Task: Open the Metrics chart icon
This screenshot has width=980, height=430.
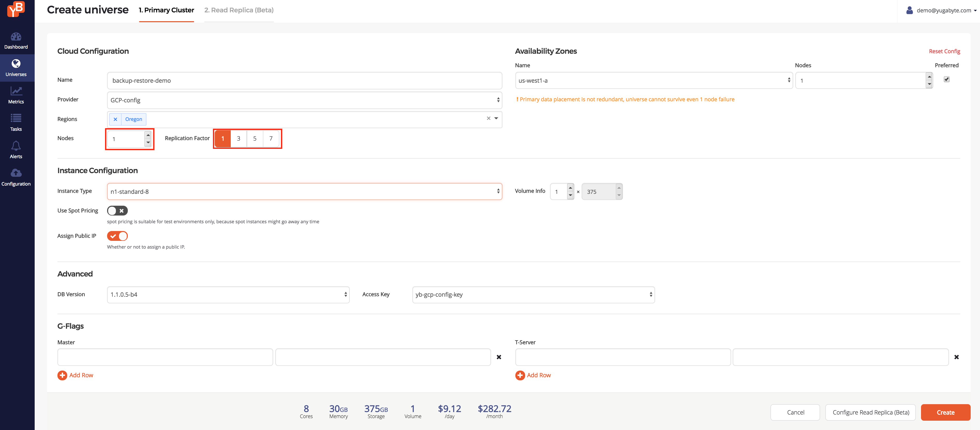Action: 16,91
